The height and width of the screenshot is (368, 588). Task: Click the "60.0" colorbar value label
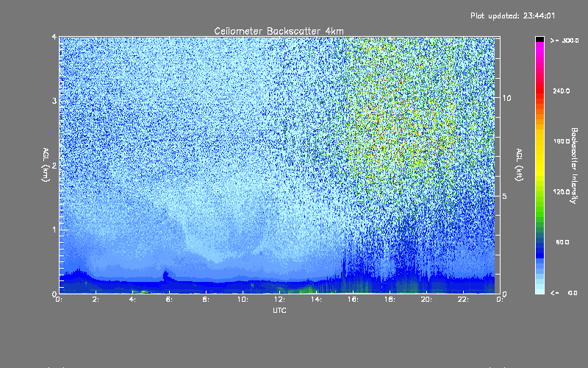(x=562, y=242)
